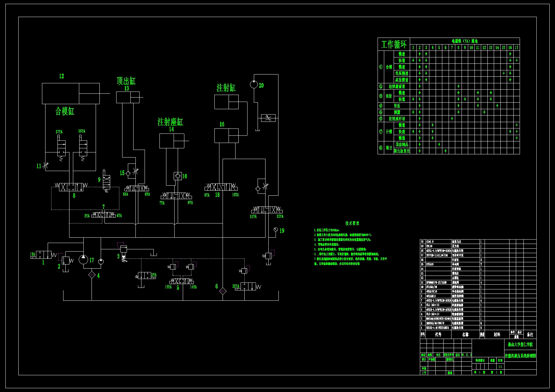Select solenoid valve marked 16YA

point(83,147)
